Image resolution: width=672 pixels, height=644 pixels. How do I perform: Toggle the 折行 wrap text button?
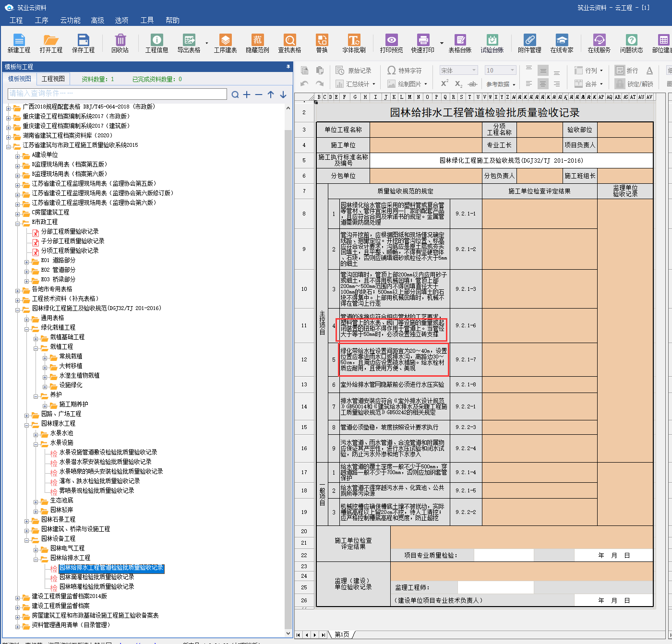tap(627, 71)
